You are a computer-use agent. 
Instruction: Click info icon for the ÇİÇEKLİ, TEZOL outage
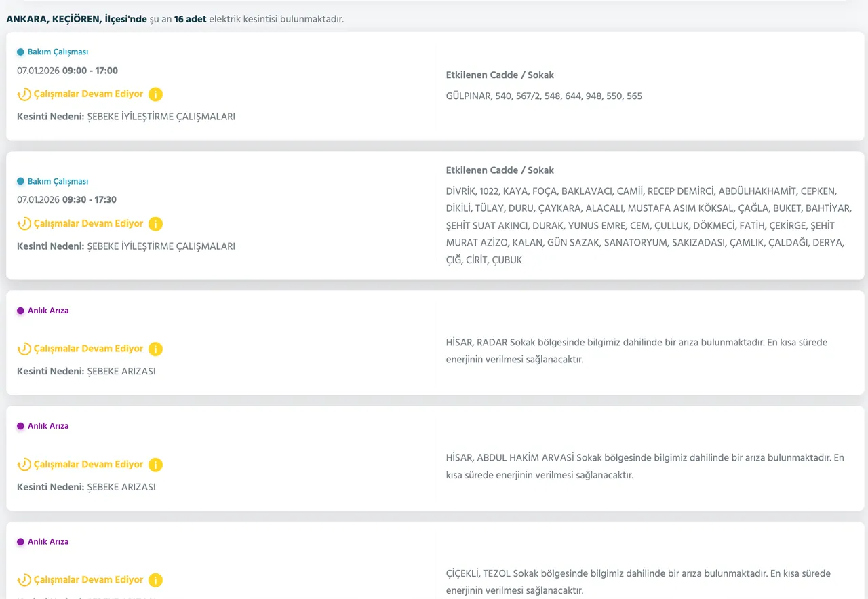155,580
